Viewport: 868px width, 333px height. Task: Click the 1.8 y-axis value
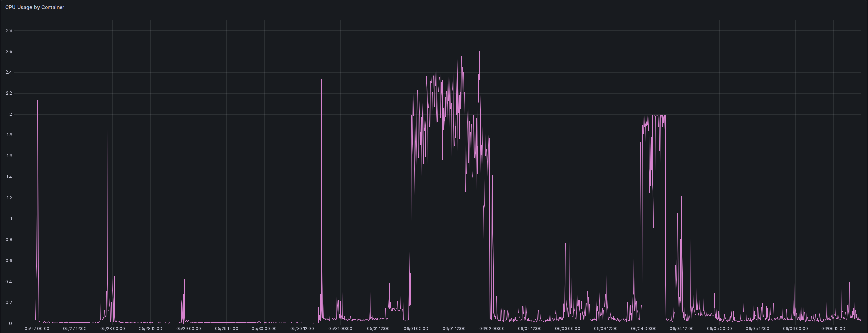click(9, 135)
